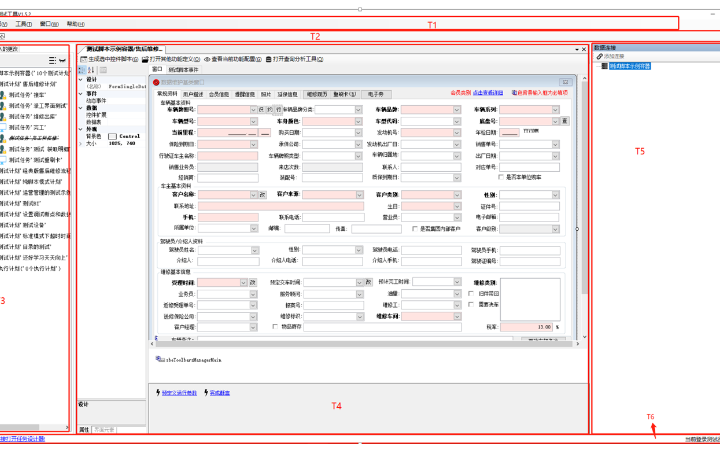Click the form designer horizontal scrollbar
The height and width of the screenshot is (450, 720).
click(364, 343)
